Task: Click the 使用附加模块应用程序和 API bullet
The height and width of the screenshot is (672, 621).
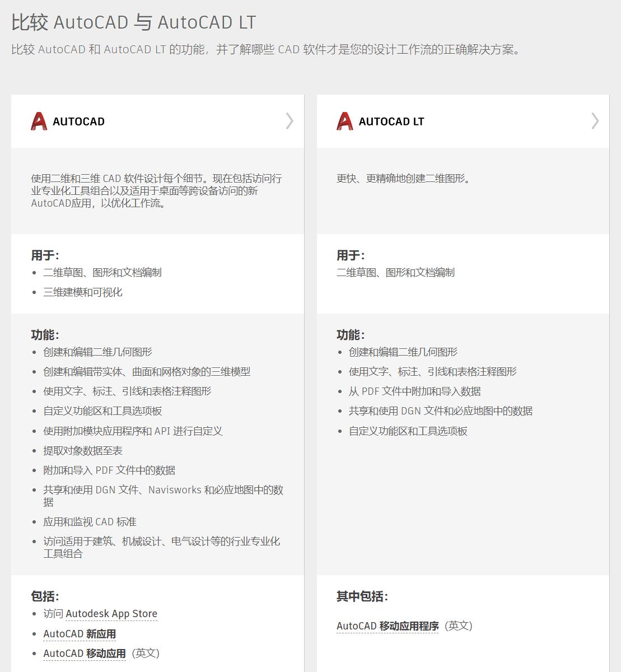Action: (133, 431)
